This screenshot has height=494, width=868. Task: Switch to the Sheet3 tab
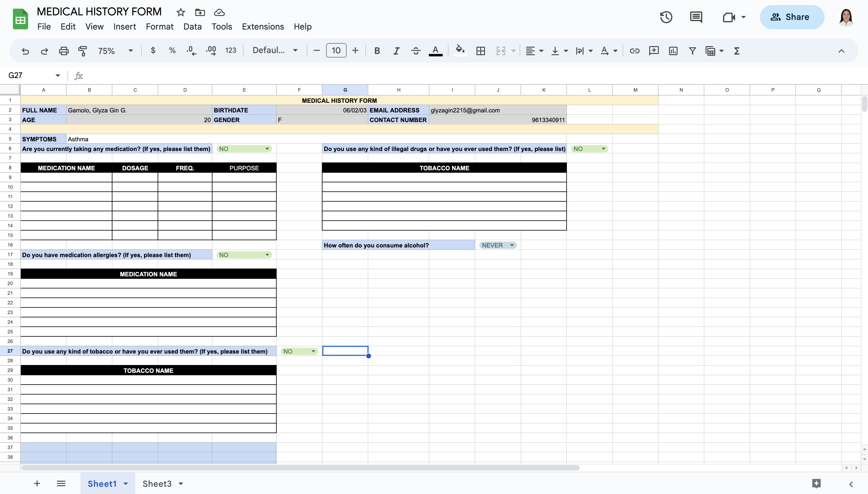[157, 483]
